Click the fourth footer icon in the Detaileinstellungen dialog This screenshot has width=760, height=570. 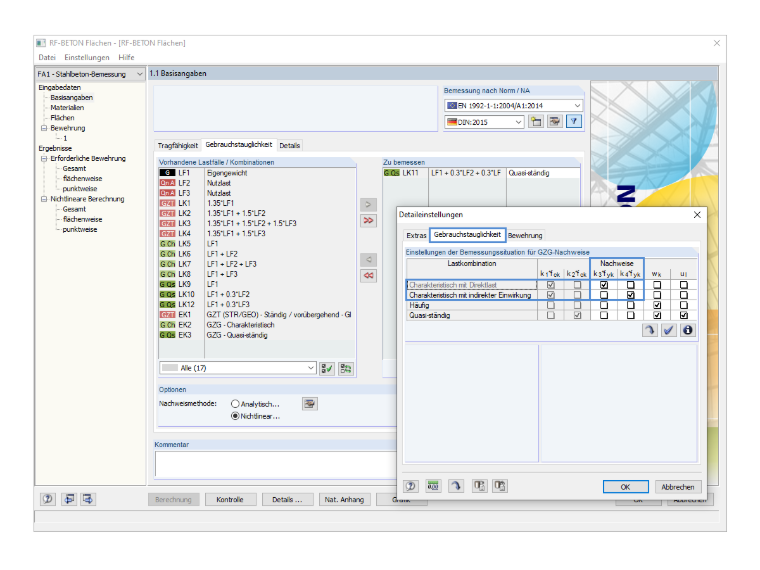point(480,486)
